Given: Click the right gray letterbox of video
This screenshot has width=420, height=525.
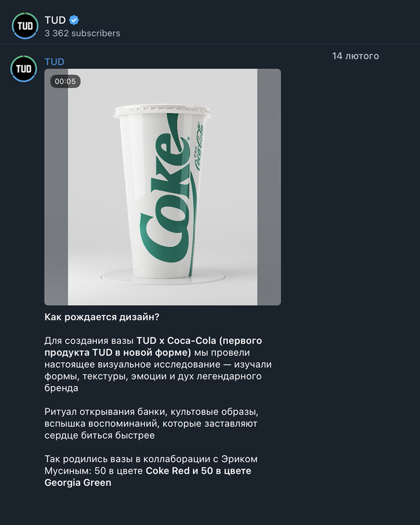Looking at the screenshot, I should (x=269, y=187).
